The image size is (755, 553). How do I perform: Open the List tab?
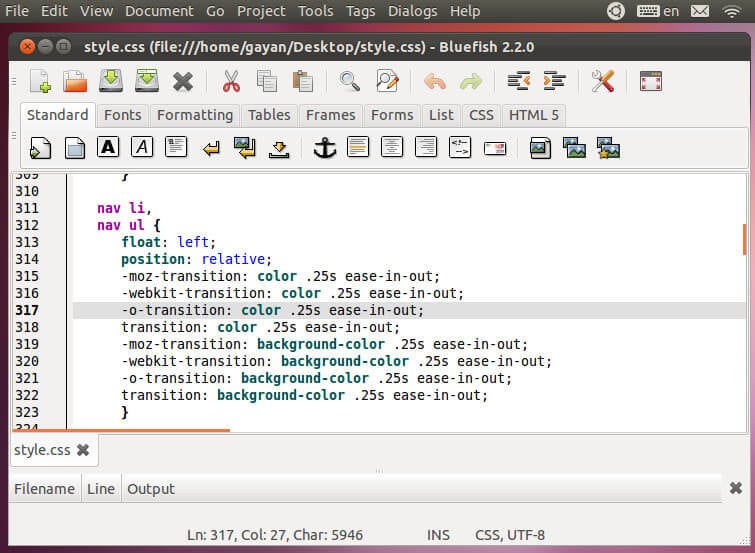coord(441,116)
